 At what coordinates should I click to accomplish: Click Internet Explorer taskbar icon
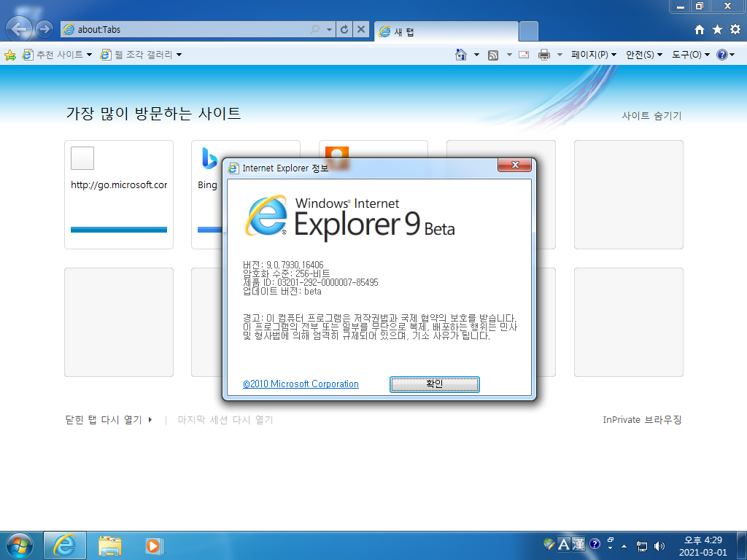point(65,545)
